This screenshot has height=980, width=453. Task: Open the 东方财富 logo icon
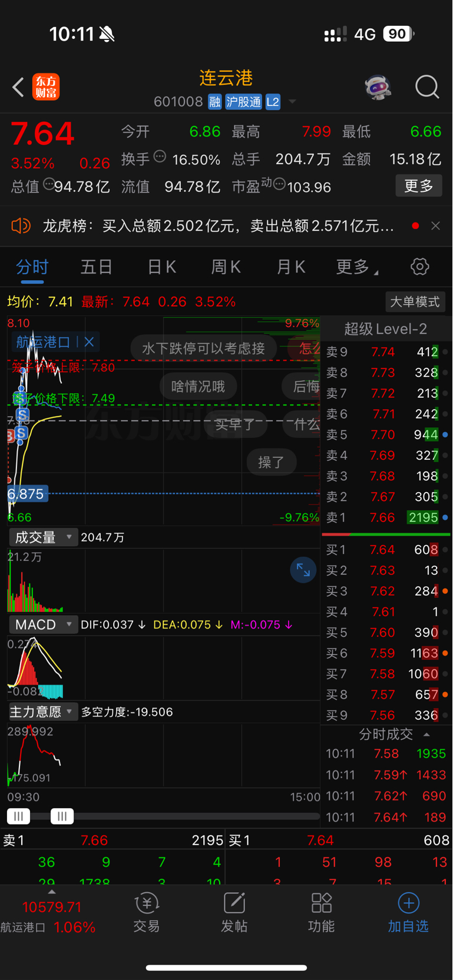pyautogui.click(x=46, y=87)
